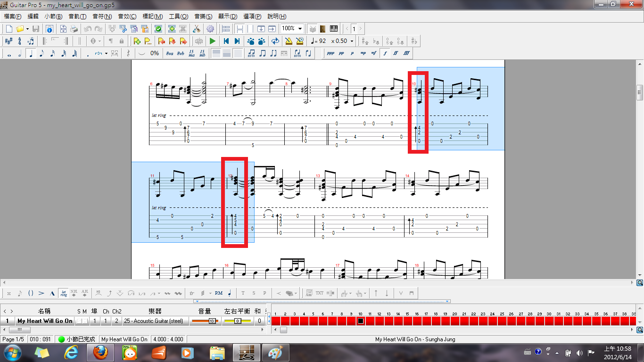Jump to first measure button
Screen dimensions: 644x362
pyautogui.click(x=226, y=41)
